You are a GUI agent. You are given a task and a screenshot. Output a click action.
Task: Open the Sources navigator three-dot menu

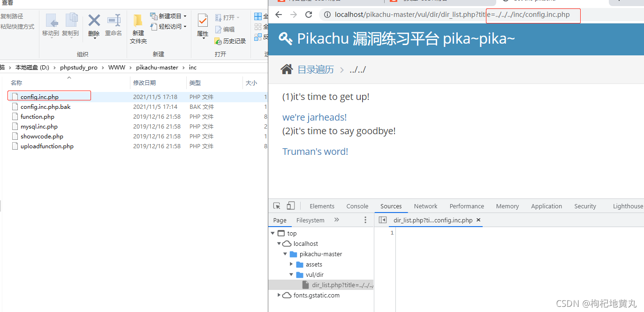(365, 220)
